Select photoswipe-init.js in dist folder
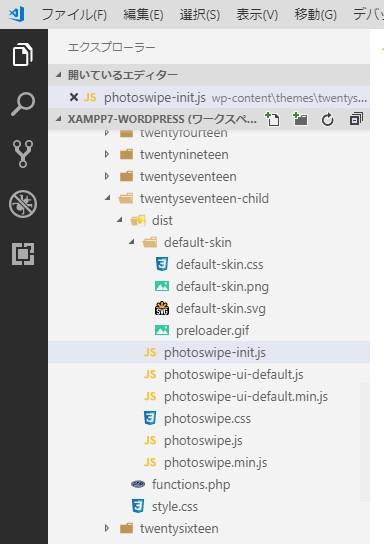This screenshot has height=544, width=384. tap(210, 352)
